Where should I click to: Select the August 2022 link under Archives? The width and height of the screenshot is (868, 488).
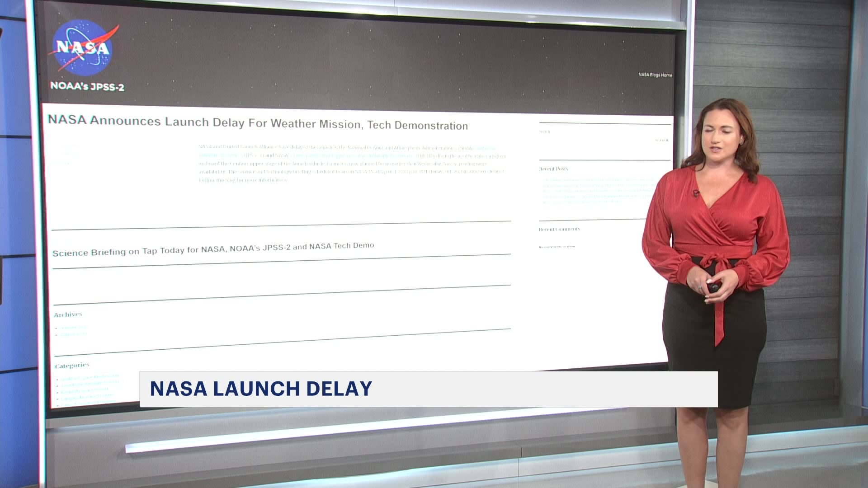coord(73,334)
